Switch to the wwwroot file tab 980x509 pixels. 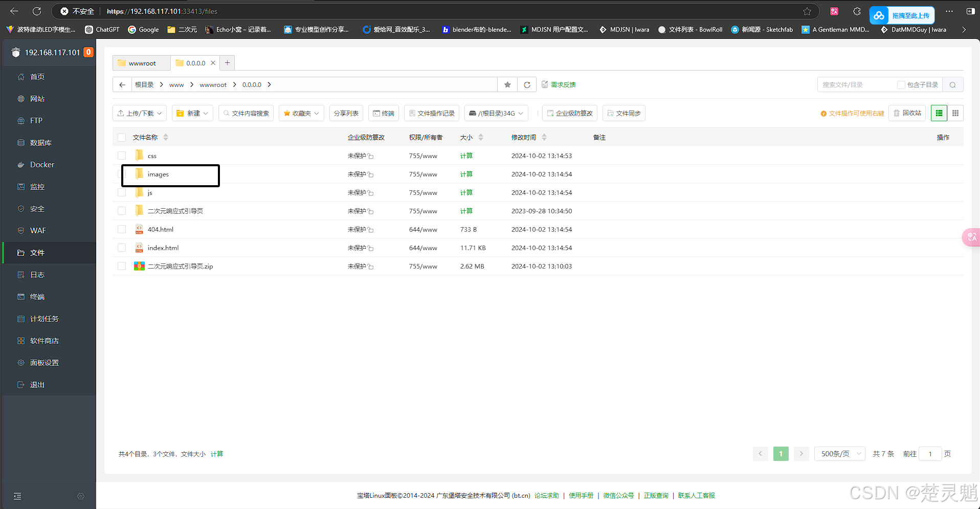point(142,63)
